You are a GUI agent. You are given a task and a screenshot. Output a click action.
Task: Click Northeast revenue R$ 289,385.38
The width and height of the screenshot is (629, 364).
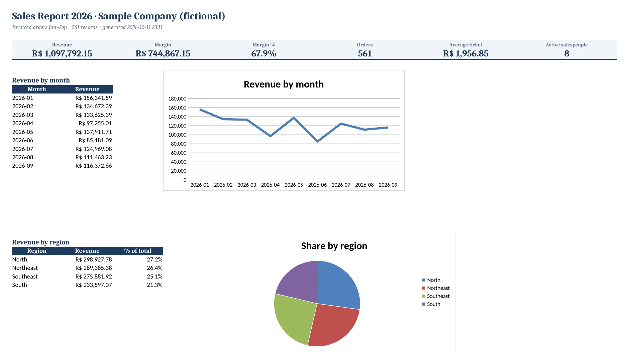click(x=94, y=268)
